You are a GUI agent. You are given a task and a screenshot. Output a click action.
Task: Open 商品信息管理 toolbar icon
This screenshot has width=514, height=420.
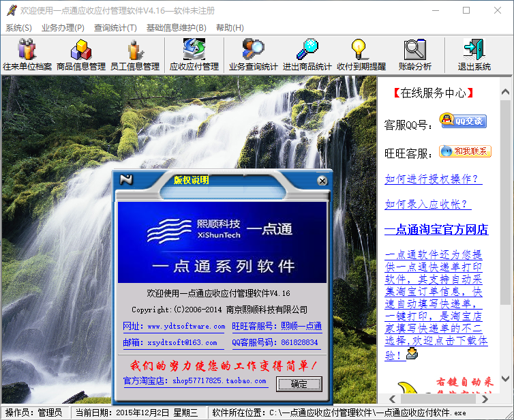pos(80,55)
